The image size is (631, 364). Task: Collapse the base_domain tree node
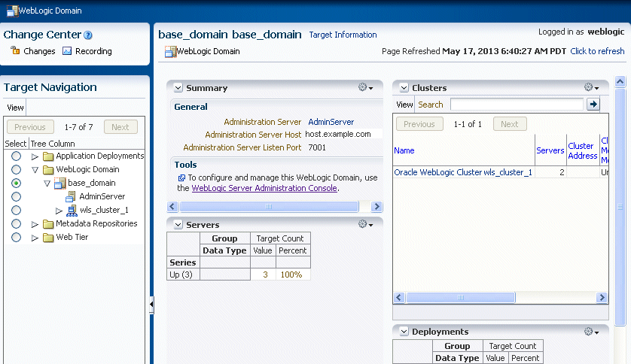tap(47, 184)
